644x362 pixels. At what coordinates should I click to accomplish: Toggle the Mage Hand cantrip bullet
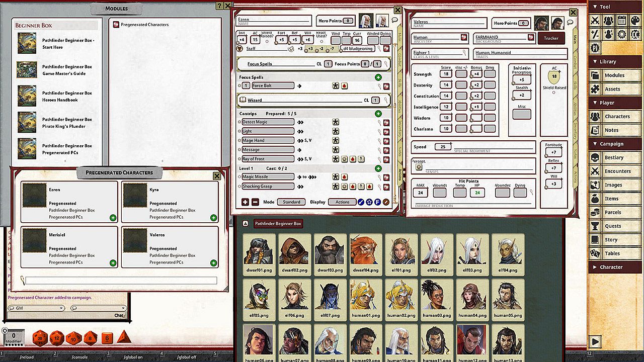click(240, 140)
